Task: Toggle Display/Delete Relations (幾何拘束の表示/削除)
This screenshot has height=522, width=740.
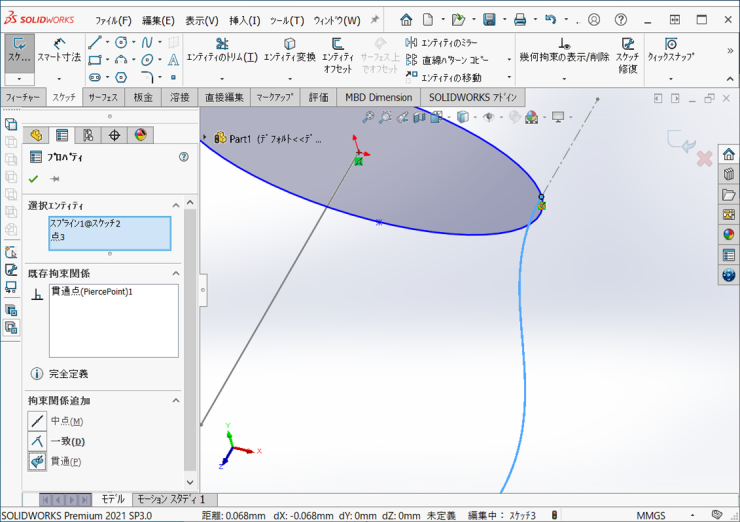Action: (564, 50)
